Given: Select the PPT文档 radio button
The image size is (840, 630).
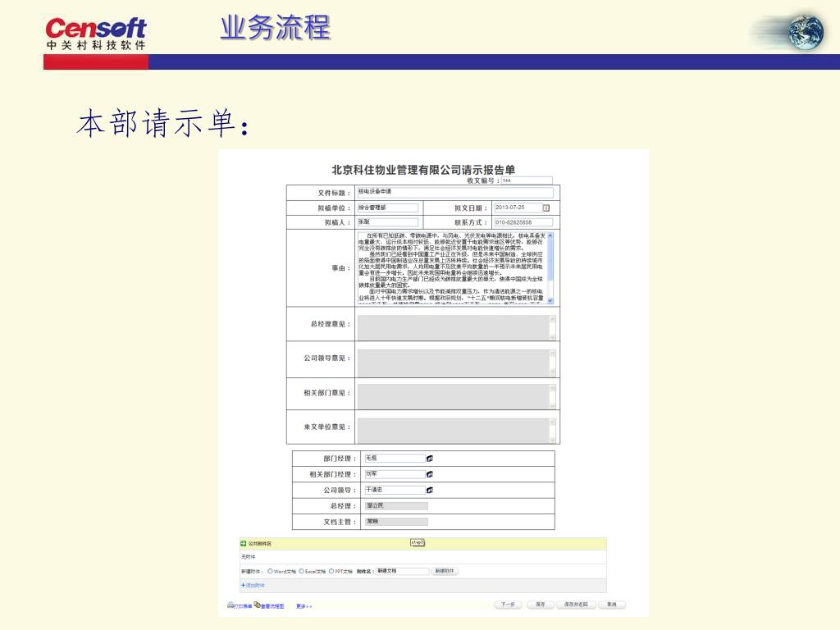Looking at the screenshot, I should point(331,571).
